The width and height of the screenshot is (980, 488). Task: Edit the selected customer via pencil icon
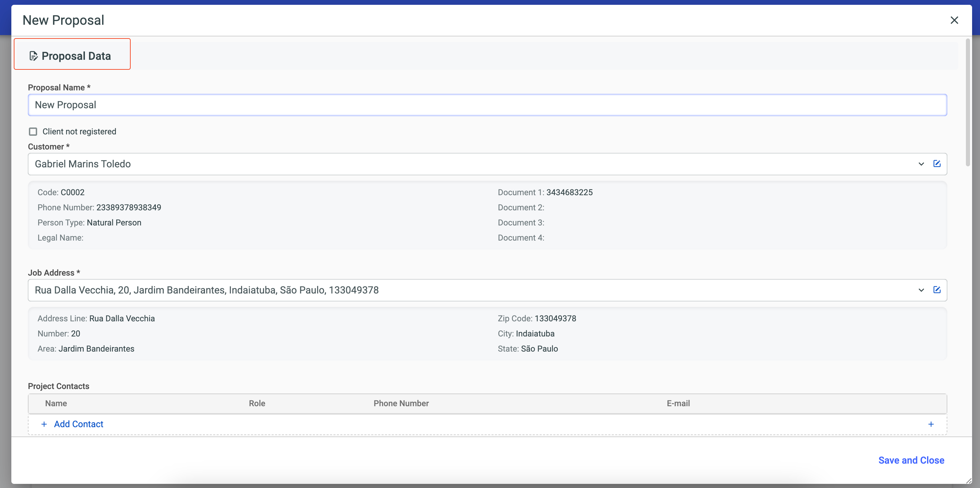tap(937, 164)
